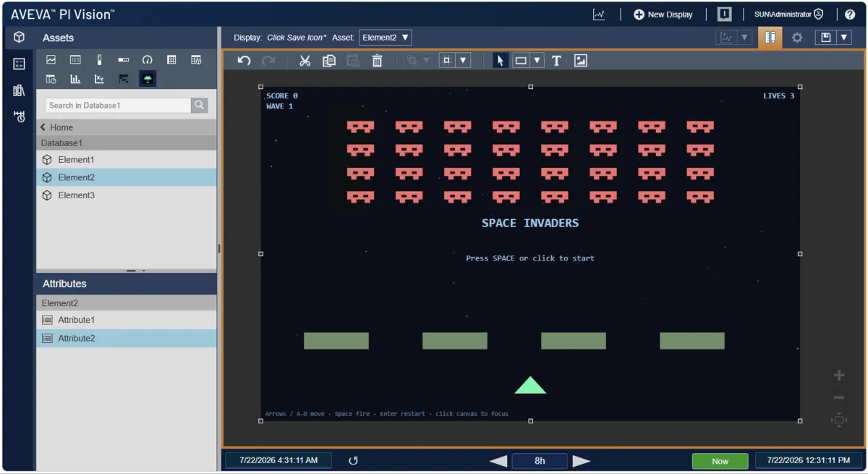This screenshot has height=474, width=868.
Task: Open the SUN\Administrator user menu
Action: 789,14
